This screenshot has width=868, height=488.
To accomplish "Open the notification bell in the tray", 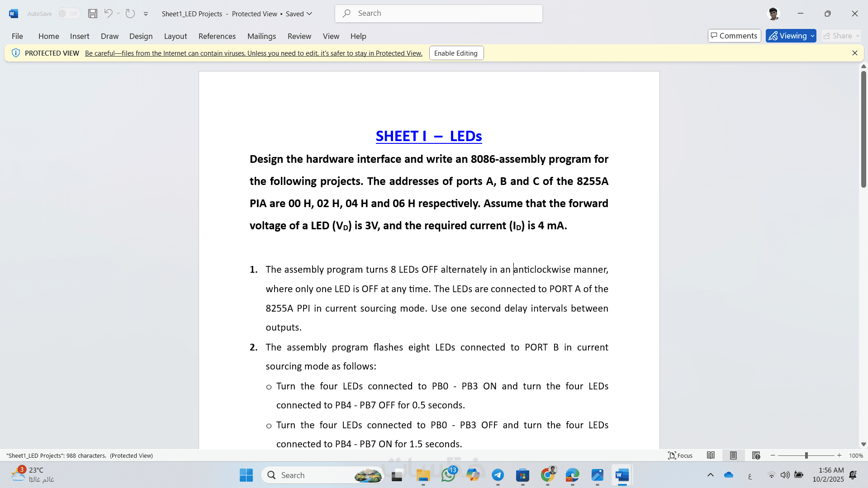I will pyautogui.click(x=853, y=475).
